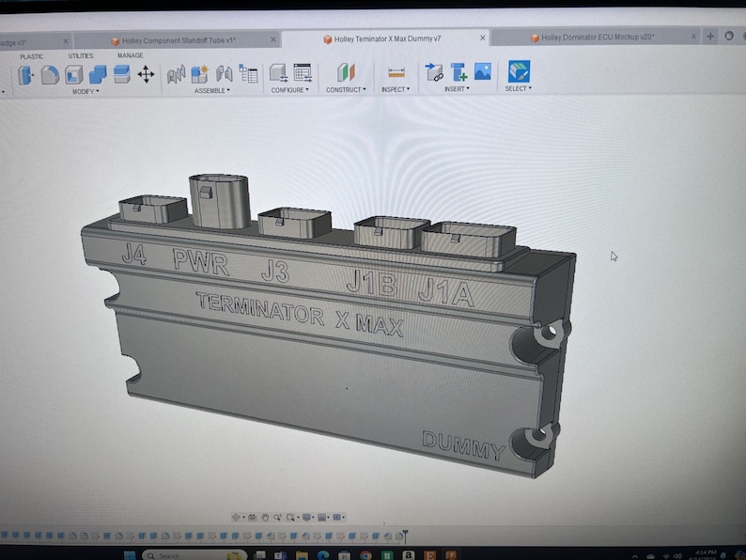Select the Zoom tool in navigation bar

coord(277,517)
